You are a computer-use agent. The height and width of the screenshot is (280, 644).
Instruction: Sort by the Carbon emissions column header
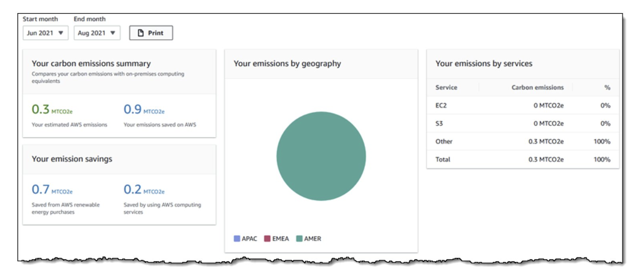pyautogui.click(x=537, y=87)
